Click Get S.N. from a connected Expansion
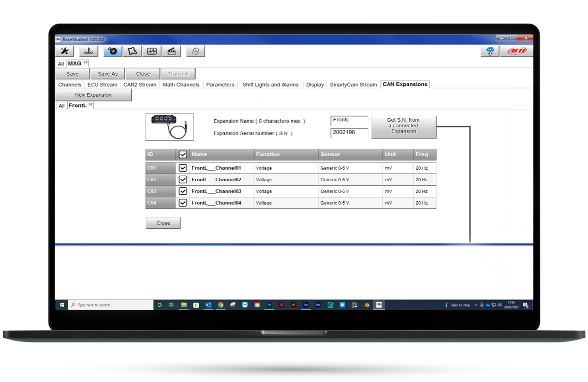The image size is (588, 382). tap(403, 126)
